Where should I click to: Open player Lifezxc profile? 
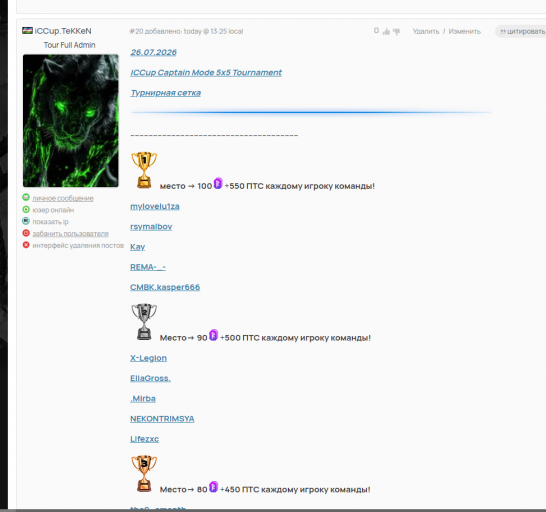click(145, 439)
